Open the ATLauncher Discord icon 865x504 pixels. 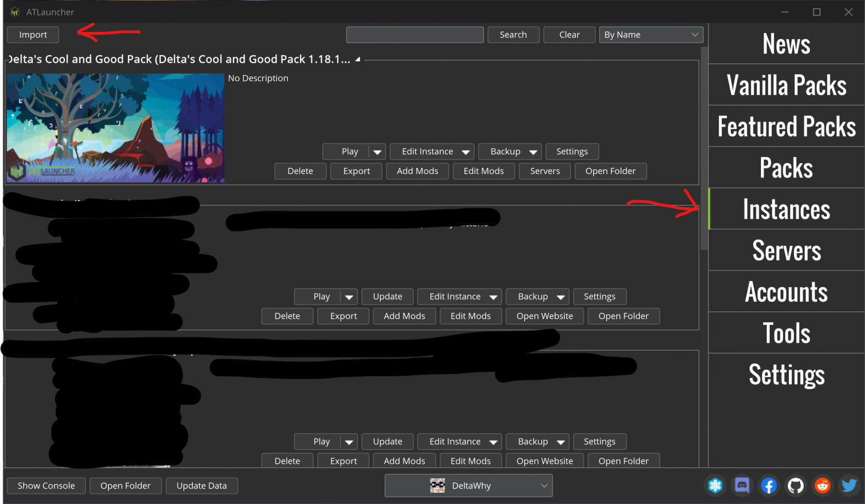point(742,485)
